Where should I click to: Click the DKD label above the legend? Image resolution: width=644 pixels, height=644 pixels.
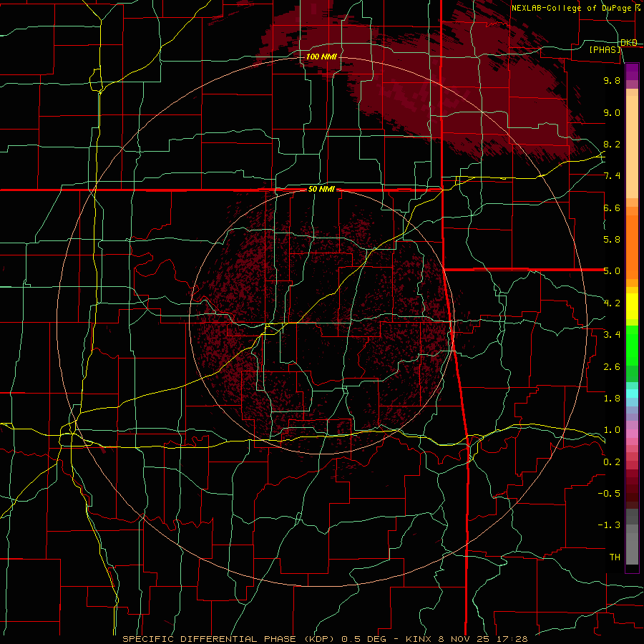(629, 43)
